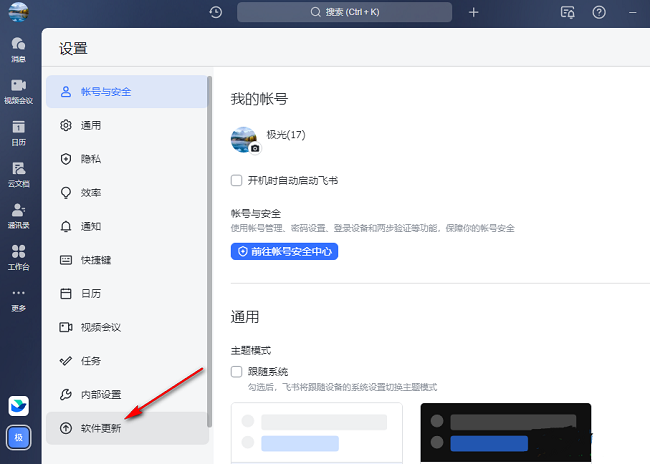Choose the light theme preview thumbnail
This screenshot has height=464, width=650.
(x=316, y=432)
